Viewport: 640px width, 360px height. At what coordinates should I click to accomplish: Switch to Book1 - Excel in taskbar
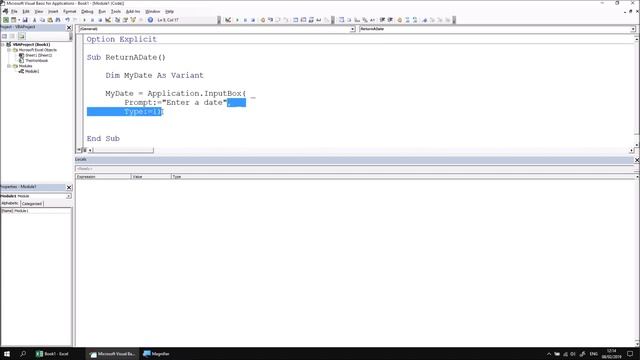click(52, 354)
